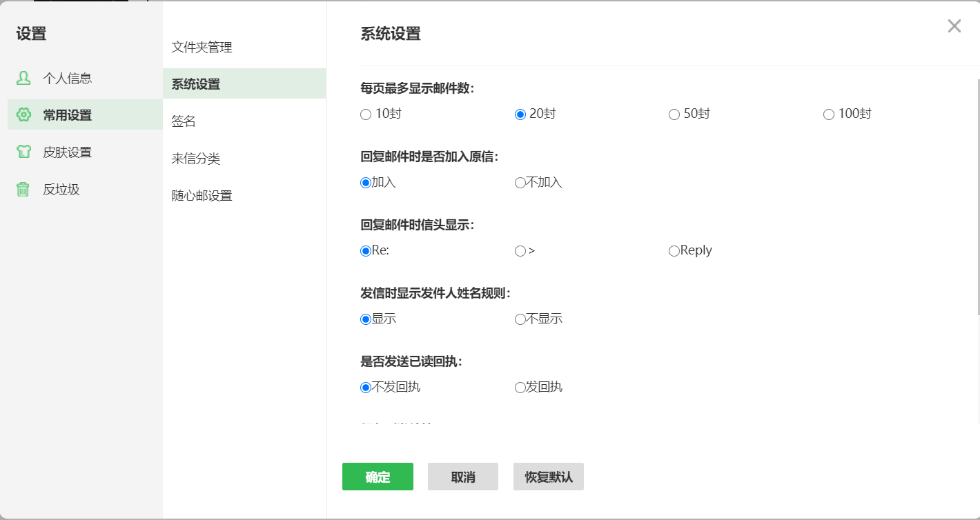980x520 pixels.
Task: Click the shirt icon beside 皮肤设置
Action: [x=23, y=152]
